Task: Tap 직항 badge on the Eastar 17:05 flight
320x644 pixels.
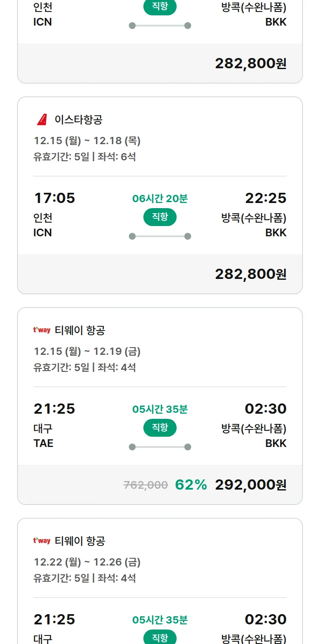Action: (x=160, y=217)
